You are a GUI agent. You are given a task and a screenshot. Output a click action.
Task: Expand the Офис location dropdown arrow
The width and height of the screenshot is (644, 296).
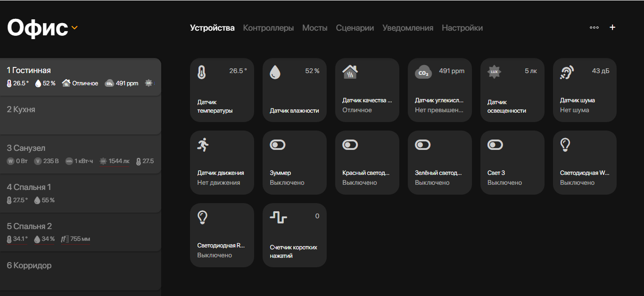click(x=74, y=28)
